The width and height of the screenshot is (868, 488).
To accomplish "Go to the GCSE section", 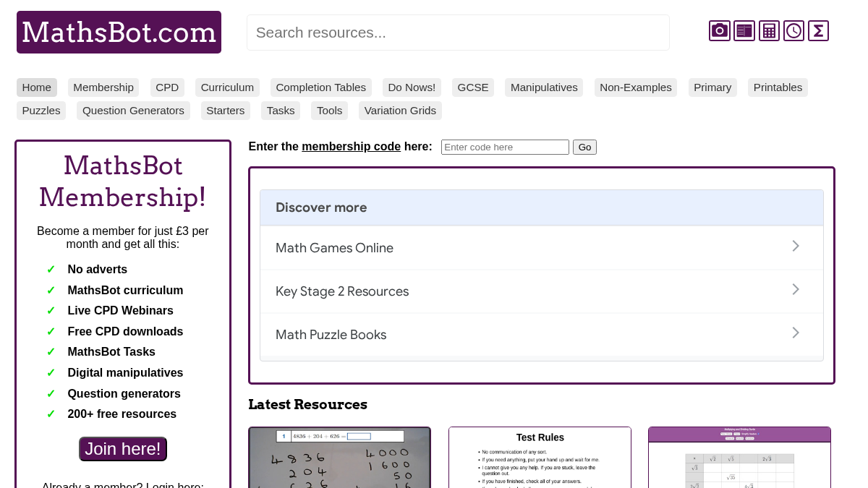I will click(x=473, y=87).
